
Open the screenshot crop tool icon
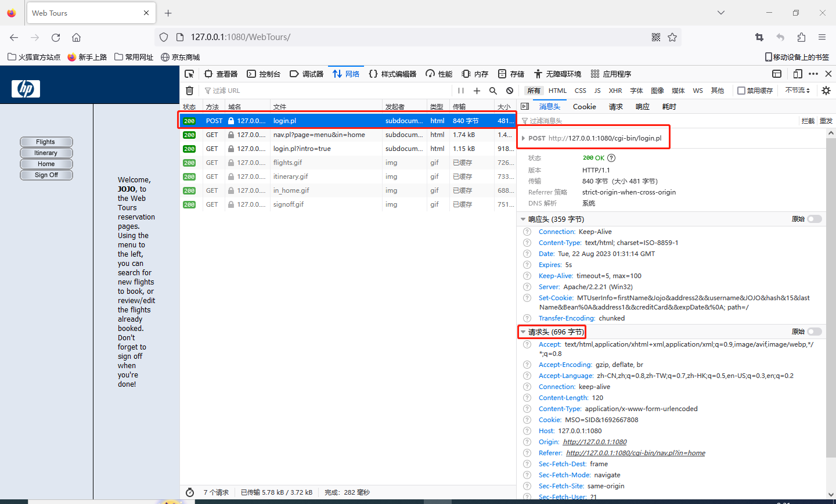759,37
